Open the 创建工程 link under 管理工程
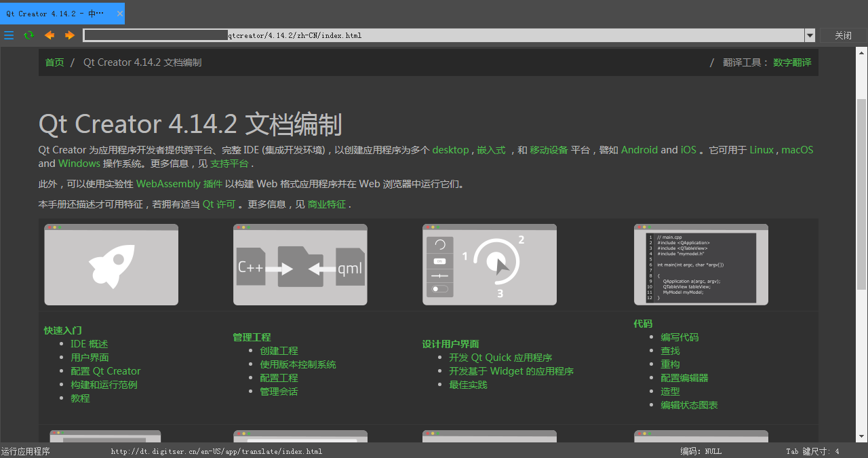 pos(278,350)
